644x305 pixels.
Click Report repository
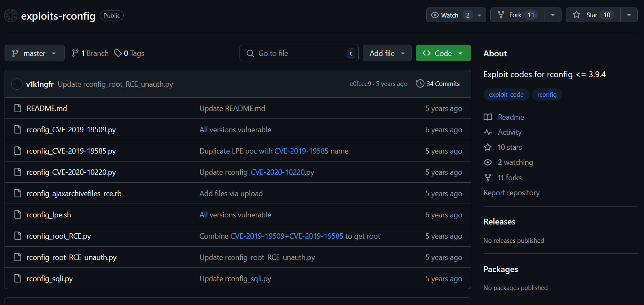(512, 193)
